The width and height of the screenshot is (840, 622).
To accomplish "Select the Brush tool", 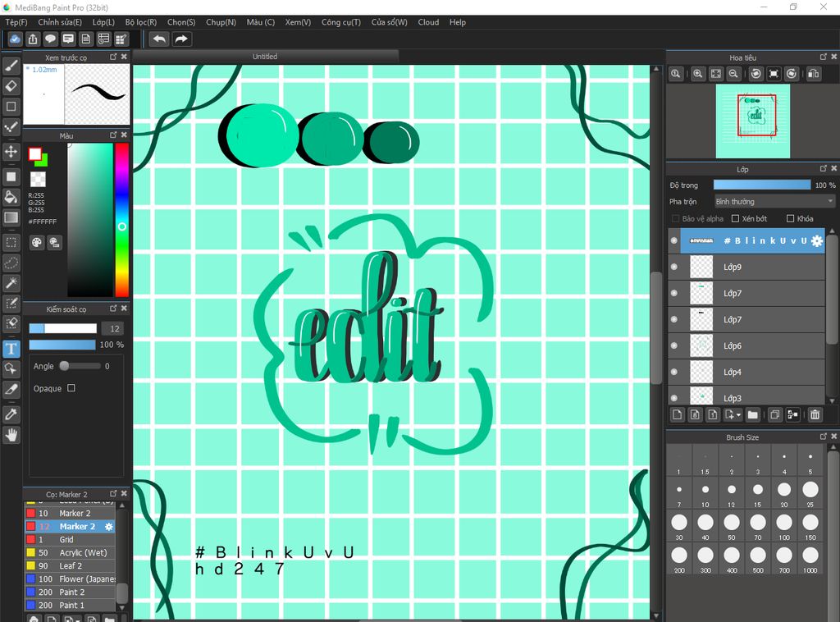I will 11,66.
